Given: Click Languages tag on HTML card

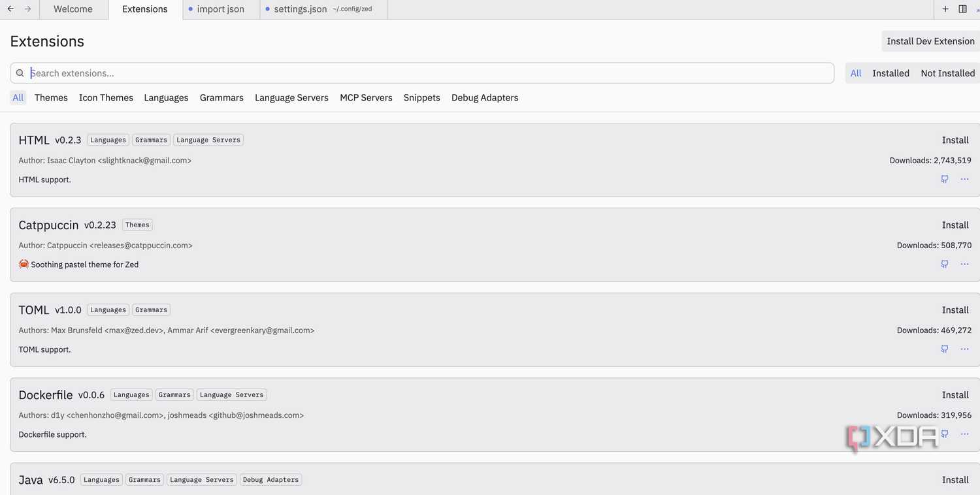Looking at the screenshot, I should 108,140.
